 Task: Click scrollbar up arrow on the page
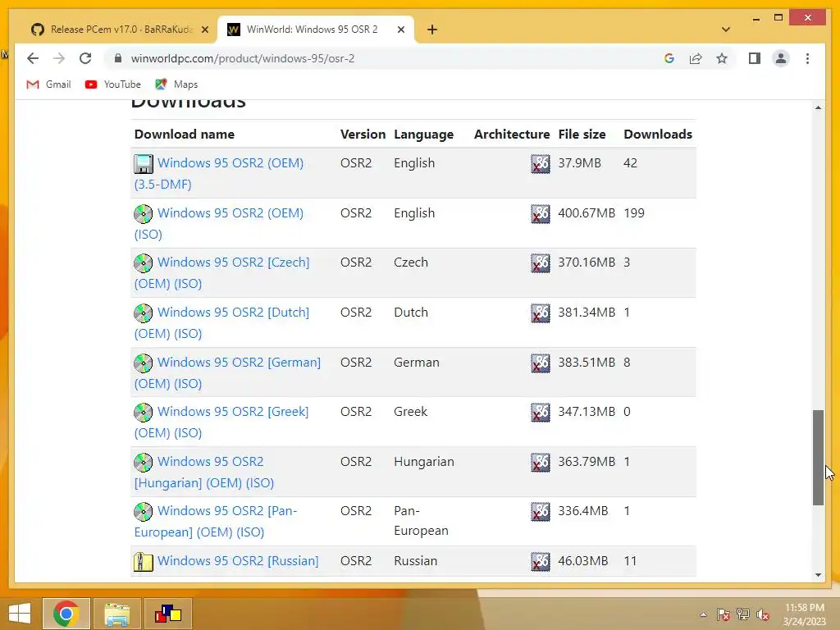[818, 107]
